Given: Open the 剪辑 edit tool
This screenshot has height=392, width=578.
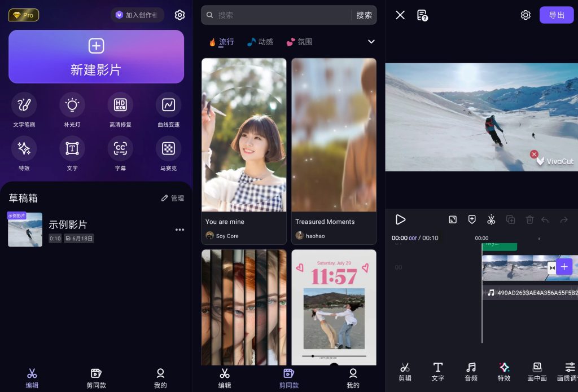Looking at the screenshot, I should point(405,372).
